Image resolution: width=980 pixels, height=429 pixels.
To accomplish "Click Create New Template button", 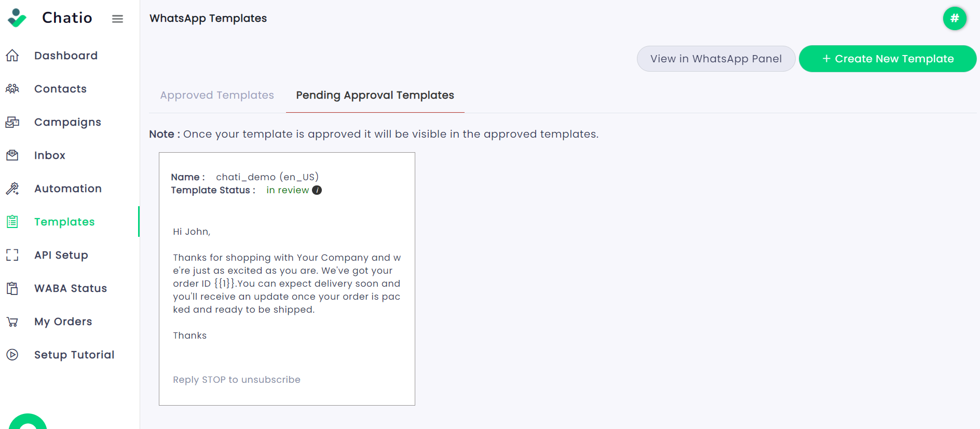I will [x=888, y=59].
